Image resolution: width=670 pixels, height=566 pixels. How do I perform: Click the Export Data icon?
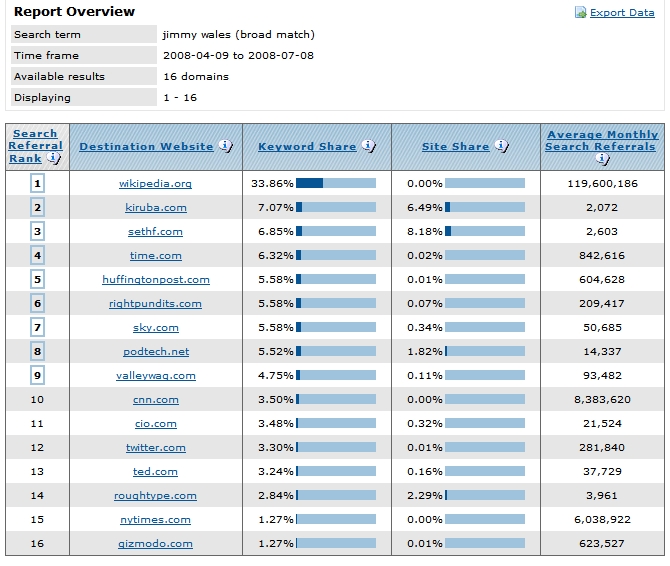click(581, 13)
